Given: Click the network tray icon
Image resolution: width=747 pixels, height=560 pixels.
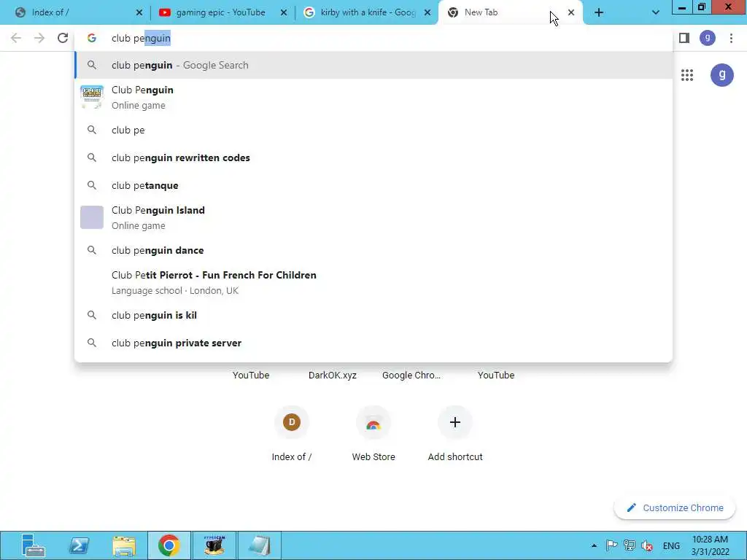Looking at the screenshot, I should pyautogui.click(x=630, y=545).
